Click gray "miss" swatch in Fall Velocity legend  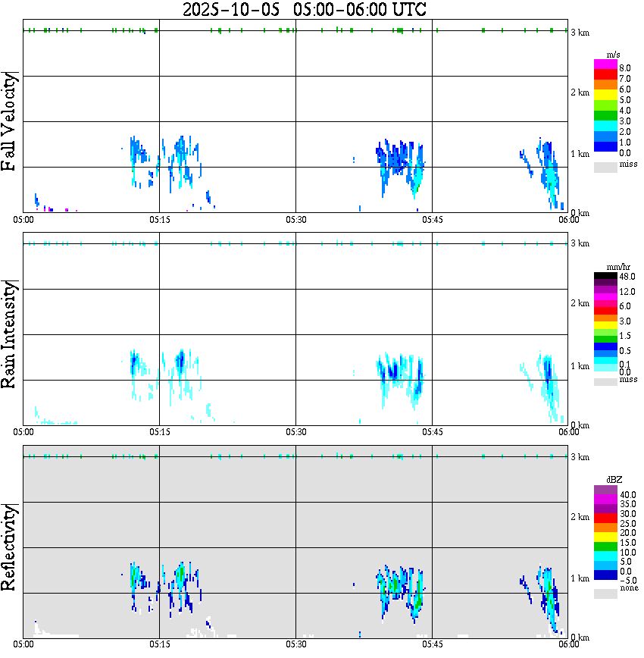click(605, 167)
